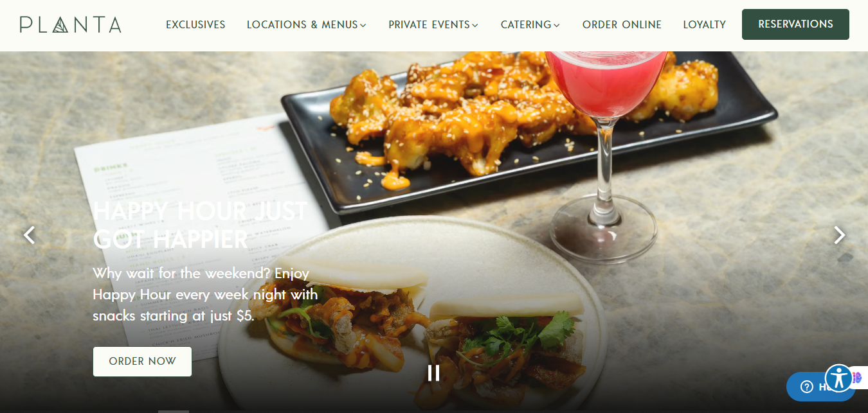Screen dimensions: 868x413
Task: Open the accessibility options icon
Action: [x=838, y=378]
